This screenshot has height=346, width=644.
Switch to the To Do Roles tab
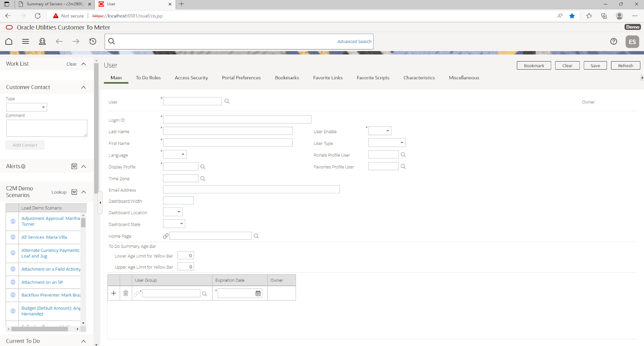pos(148,78)
